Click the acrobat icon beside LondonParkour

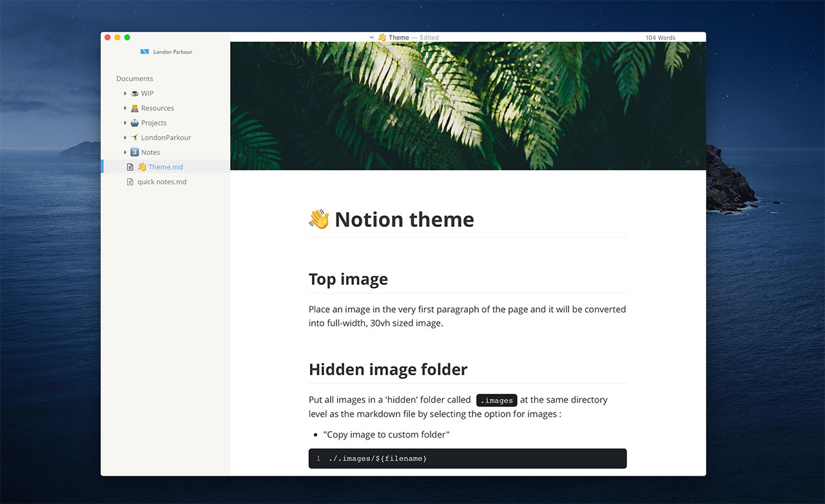[x=133, y=137]
